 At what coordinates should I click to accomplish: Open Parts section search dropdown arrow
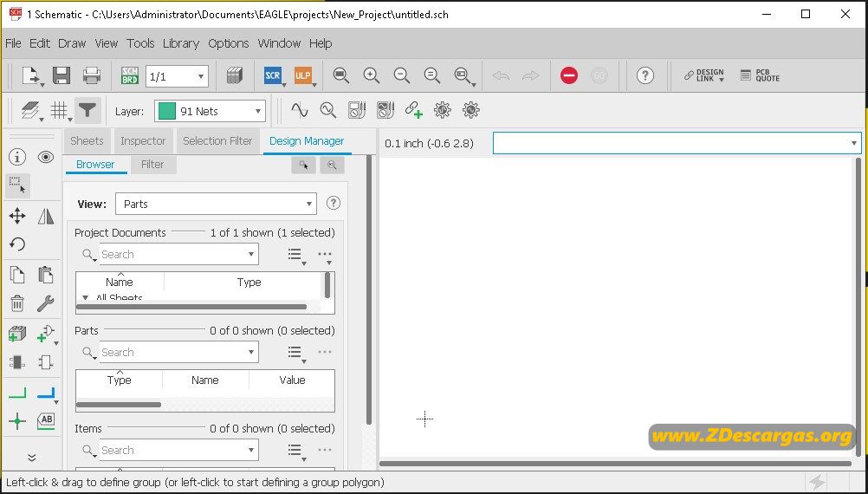point(250,352)
